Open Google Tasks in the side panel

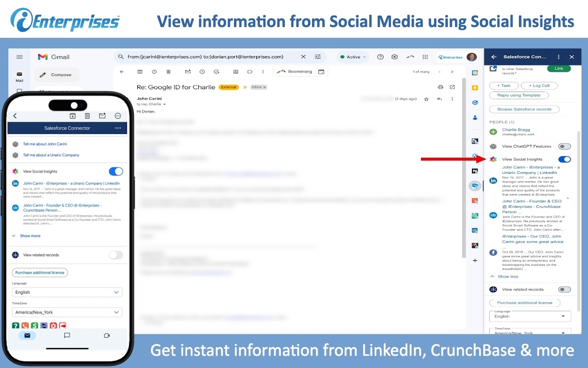coord(475,103)
